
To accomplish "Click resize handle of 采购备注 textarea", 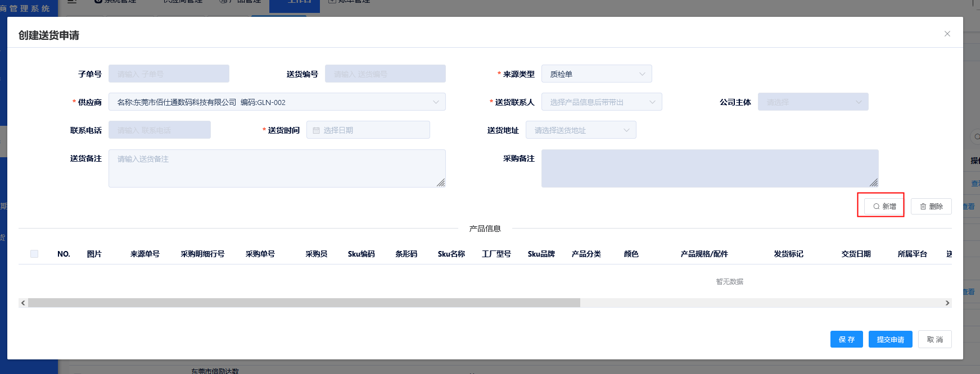I will [873, 183].
